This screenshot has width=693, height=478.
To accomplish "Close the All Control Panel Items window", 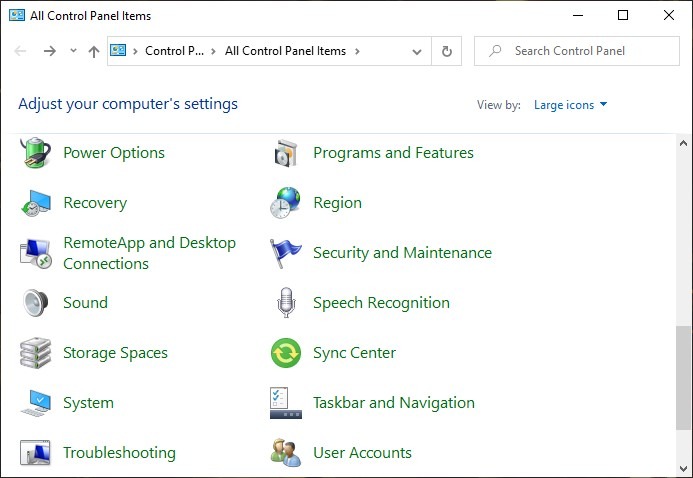I will point(669,15).
